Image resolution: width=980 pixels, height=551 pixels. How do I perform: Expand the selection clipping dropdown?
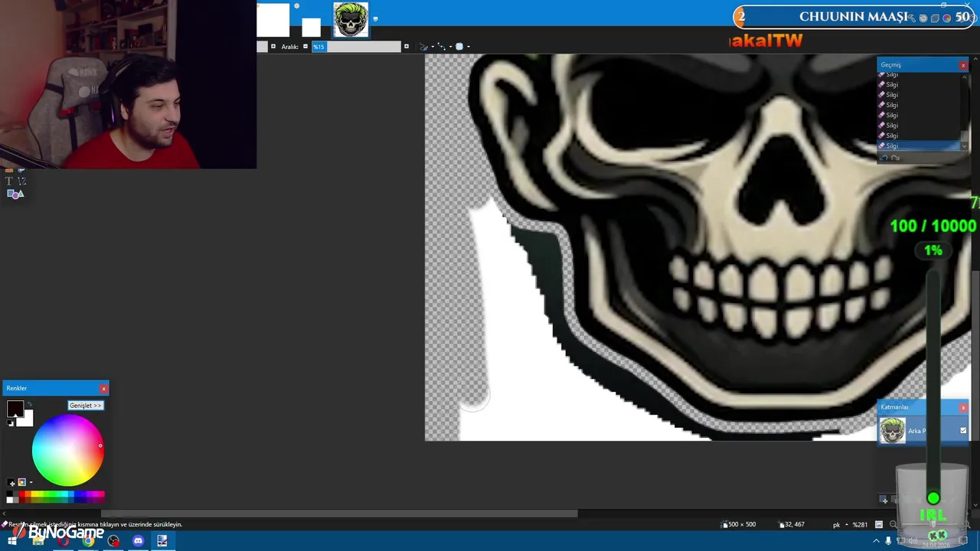tap(468, 47)
